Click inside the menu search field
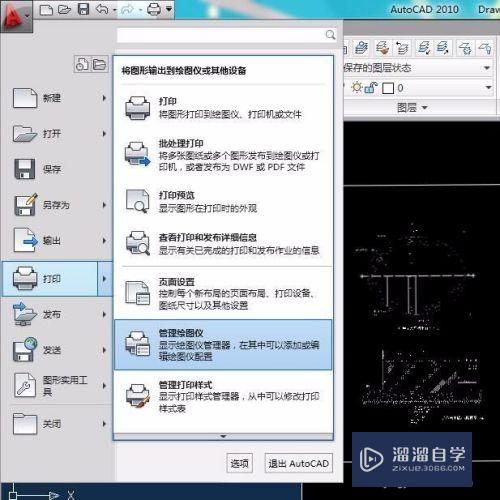 coord(227,35)
